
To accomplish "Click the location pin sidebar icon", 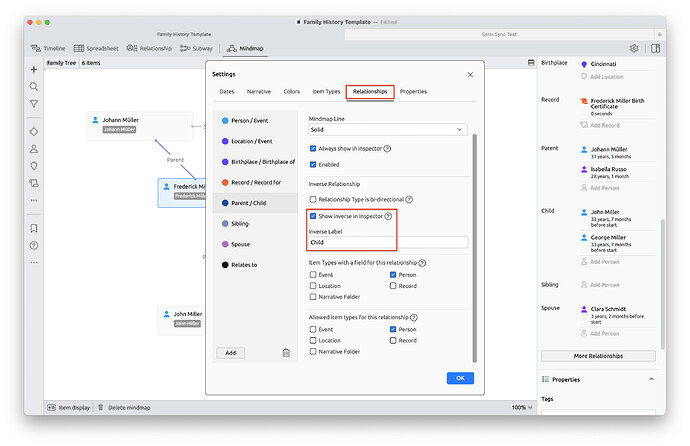I will click(x=34, y=166).
